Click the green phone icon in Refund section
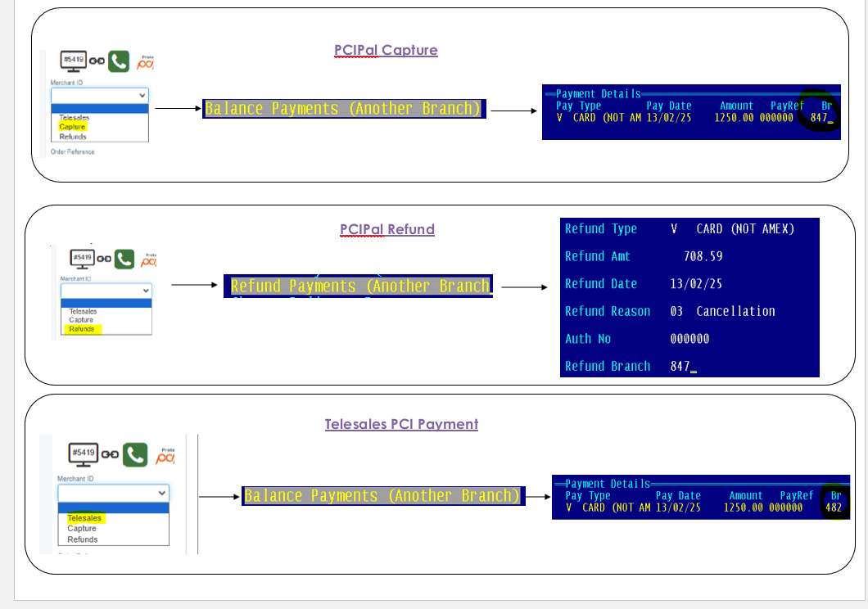868x609 pixels. [124, 259]
